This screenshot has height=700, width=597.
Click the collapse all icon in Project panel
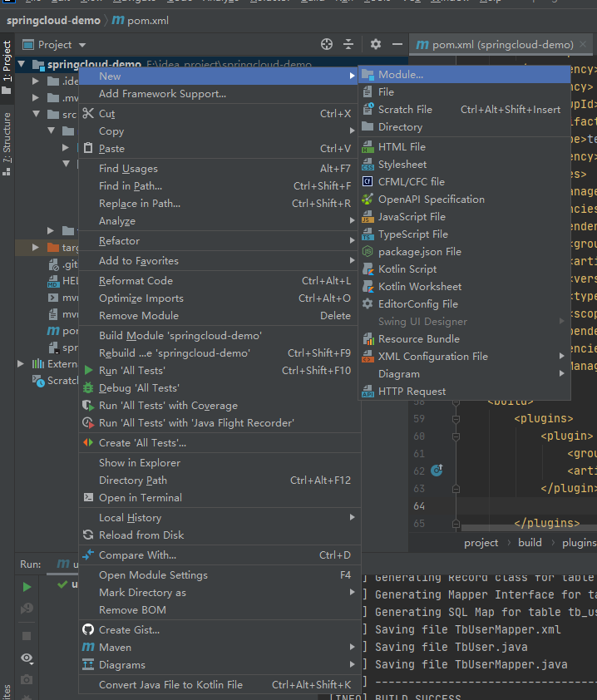click(348, 44)
